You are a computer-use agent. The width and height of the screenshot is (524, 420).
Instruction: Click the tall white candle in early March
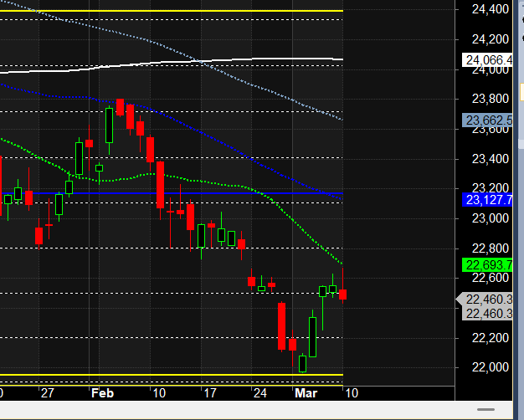point(312,336)
